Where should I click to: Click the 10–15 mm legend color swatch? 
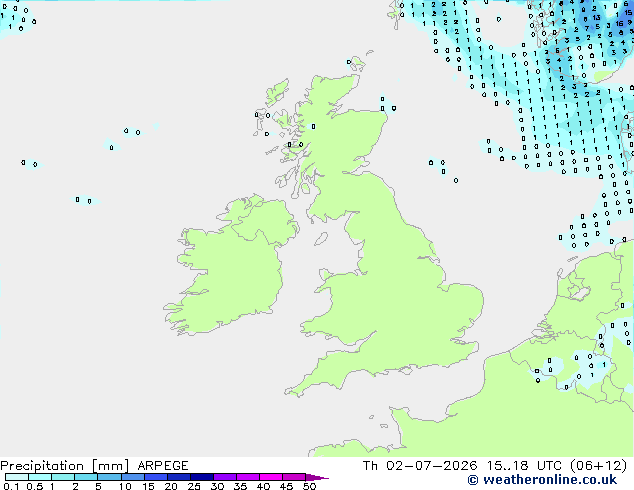click(x=132, y=477)
